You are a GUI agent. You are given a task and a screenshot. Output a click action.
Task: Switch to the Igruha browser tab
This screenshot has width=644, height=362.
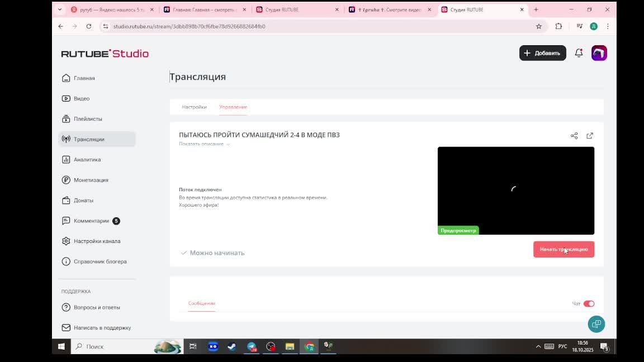(389, 9)
